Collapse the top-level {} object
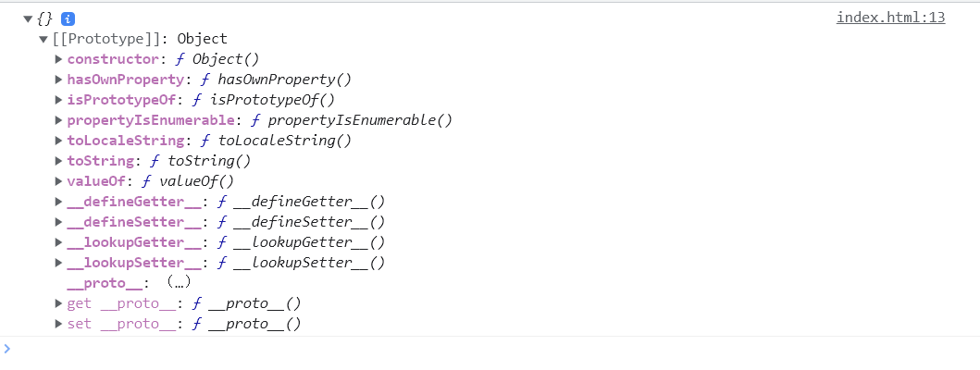 click(x=28, y=18)
